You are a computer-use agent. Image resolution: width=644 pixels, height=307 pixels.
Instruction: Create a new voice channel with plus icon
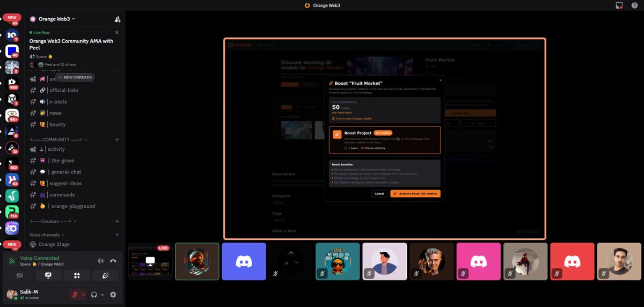pyautogui.click(x=117, y=235)
